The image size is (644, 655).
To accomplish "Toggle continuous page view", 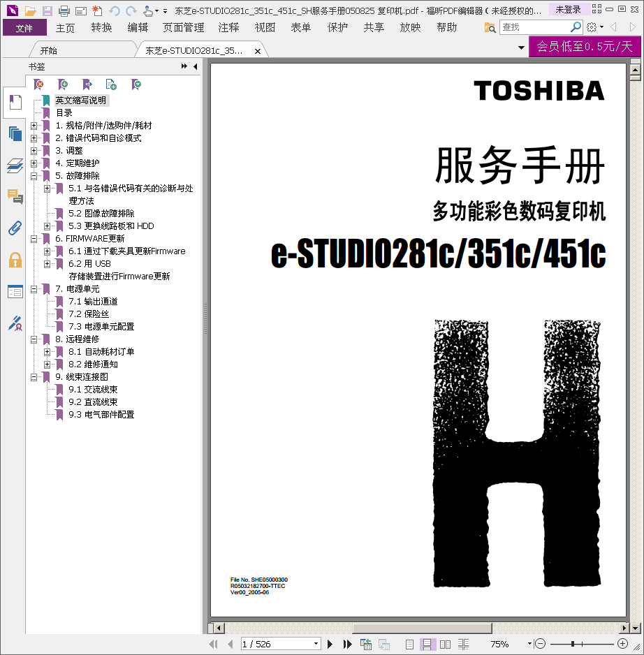I will [x=427, y=644].
